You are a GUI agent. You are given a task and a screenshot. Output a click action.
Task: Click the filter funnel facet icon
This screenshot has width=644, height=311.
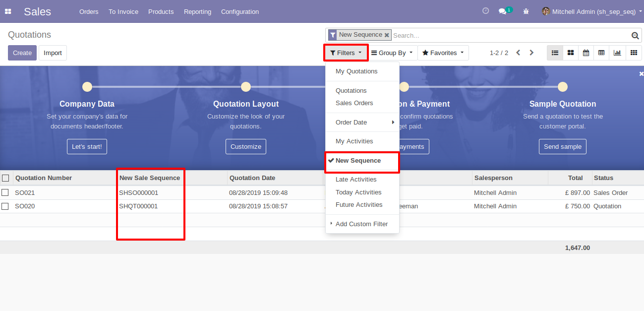tap(333, 35)
